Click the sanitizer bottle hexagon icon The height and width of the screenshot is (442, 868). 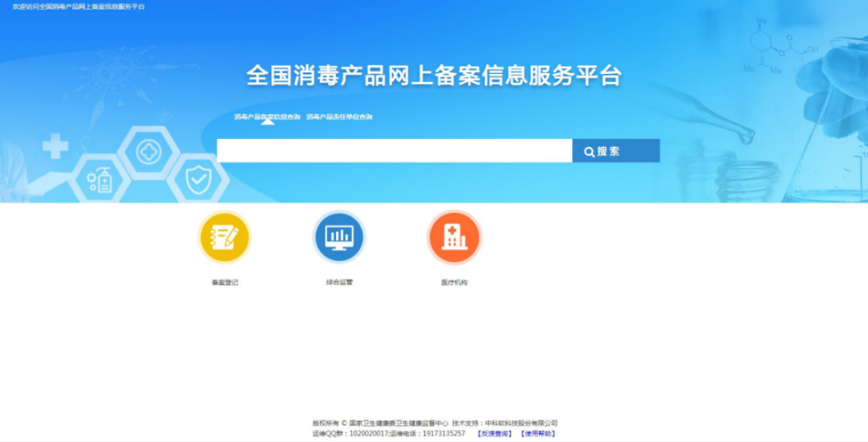[100, 180]
